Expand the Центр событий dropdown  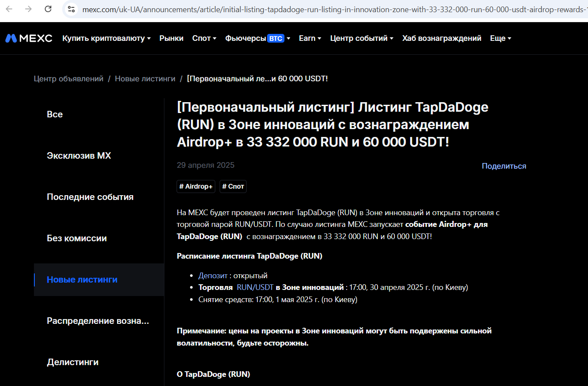[362, 38]
